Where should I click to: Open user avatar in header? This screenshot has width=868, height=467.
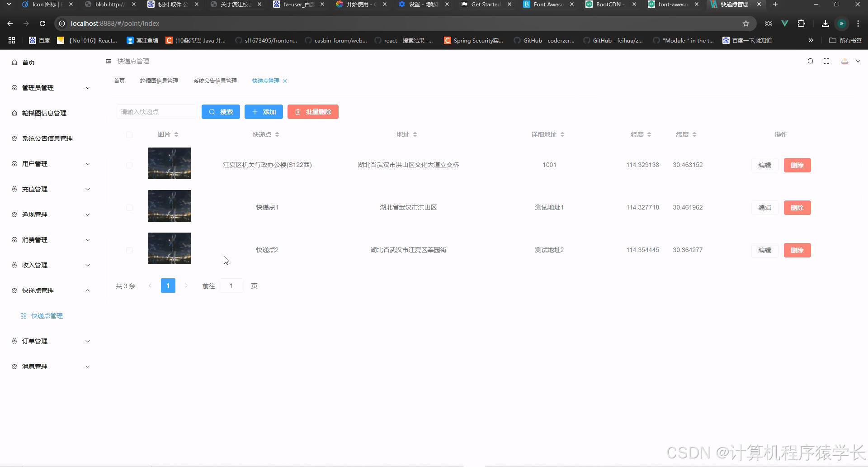(x=844, y=61)
